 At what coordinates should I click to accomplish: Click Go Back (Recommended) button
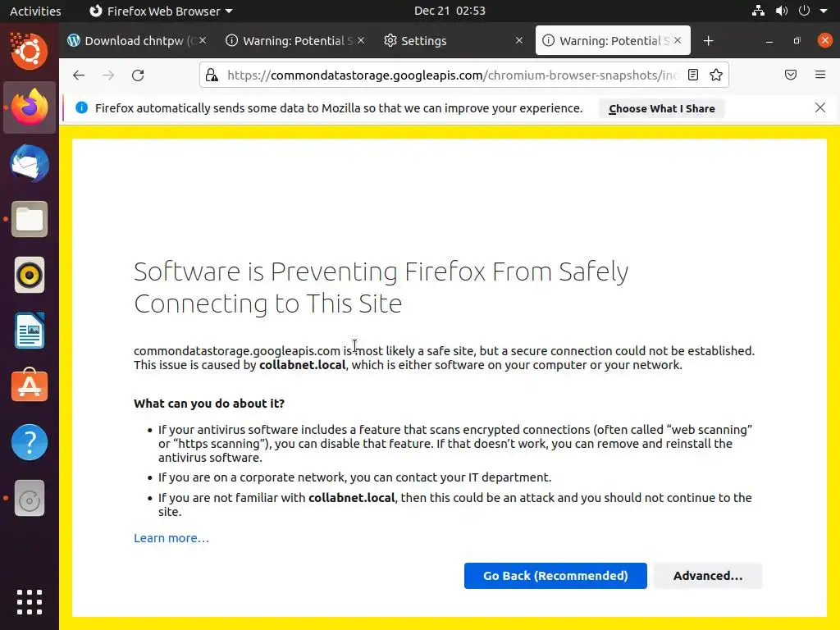point(555,576)
